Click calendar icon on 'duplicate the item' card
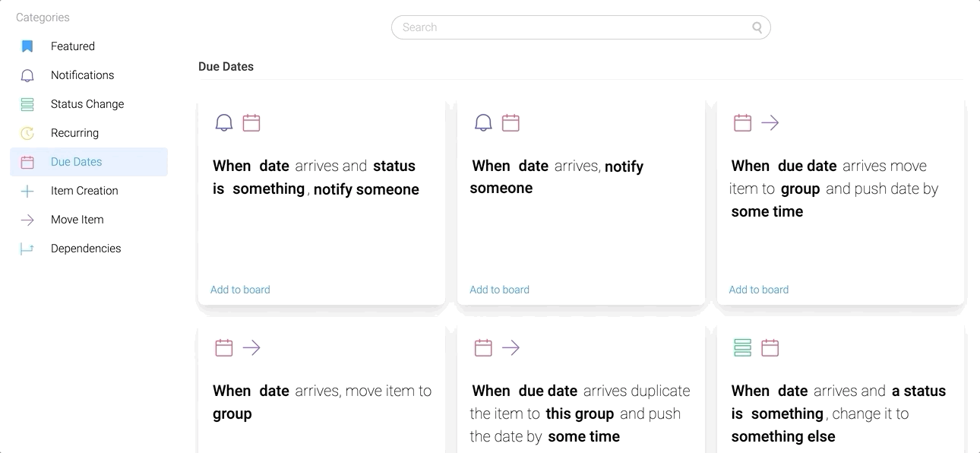The width and height of the screenshot is (980, 453). (x=483, y=347)
